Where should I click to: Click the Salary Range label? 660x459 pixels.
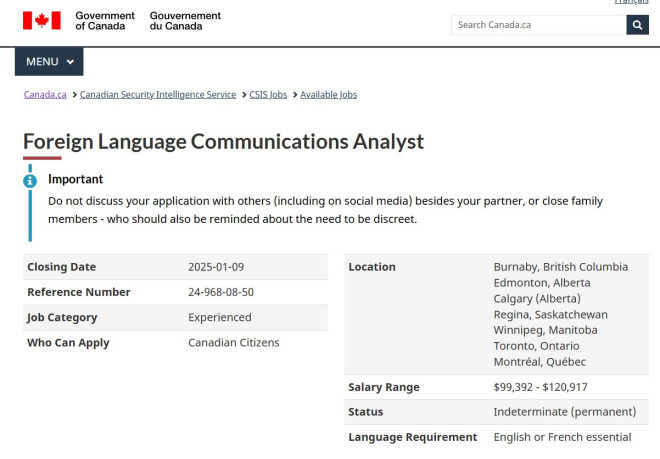point(384,387)
